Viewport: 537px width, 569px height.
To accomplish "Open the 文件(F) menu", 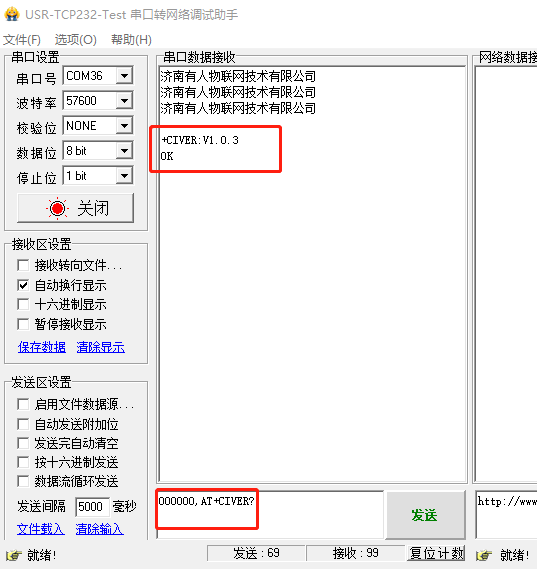I will (x=22, y=40).
